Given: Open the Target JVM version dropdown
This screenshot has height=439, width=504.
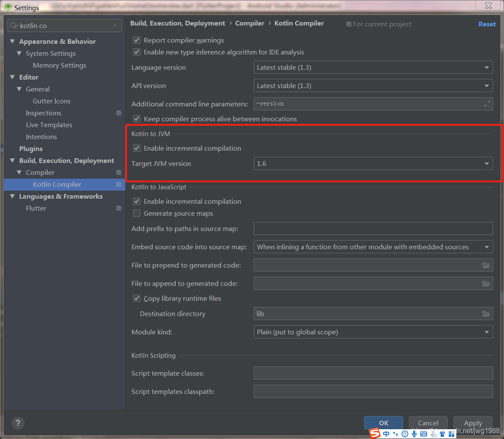Looking at the screenshot, I should pyautogui.click(x=373, y=164).
